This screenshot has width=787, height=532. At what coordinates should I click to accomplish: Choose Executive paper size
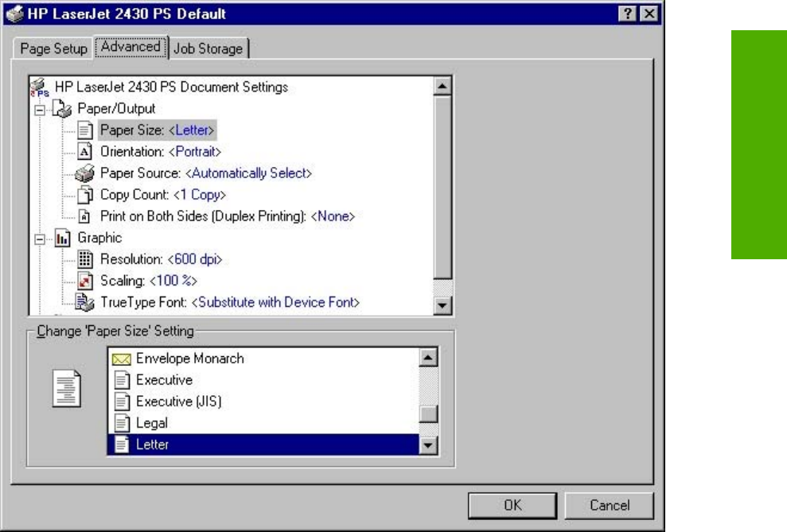pyautogui.click(x=264, y=380)
